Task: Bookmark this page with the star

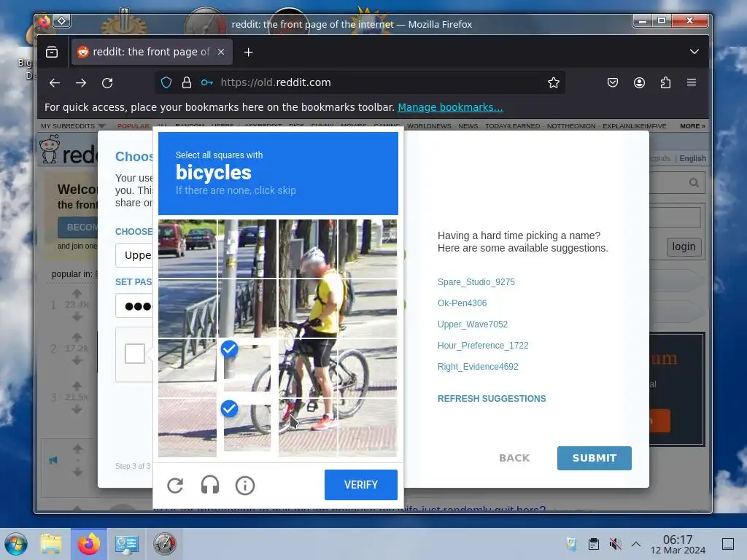Action: pos(553,82)
